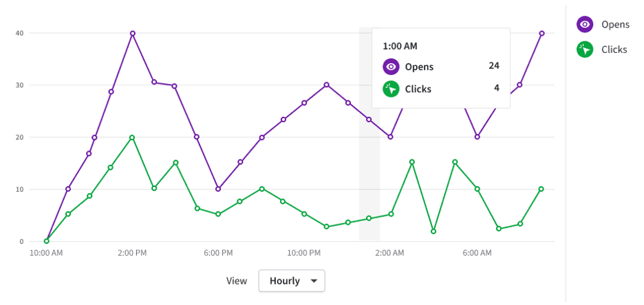The image size is (644, 305).
Task: Click the Opens data point at 6:00 AM
Action: 477,137
